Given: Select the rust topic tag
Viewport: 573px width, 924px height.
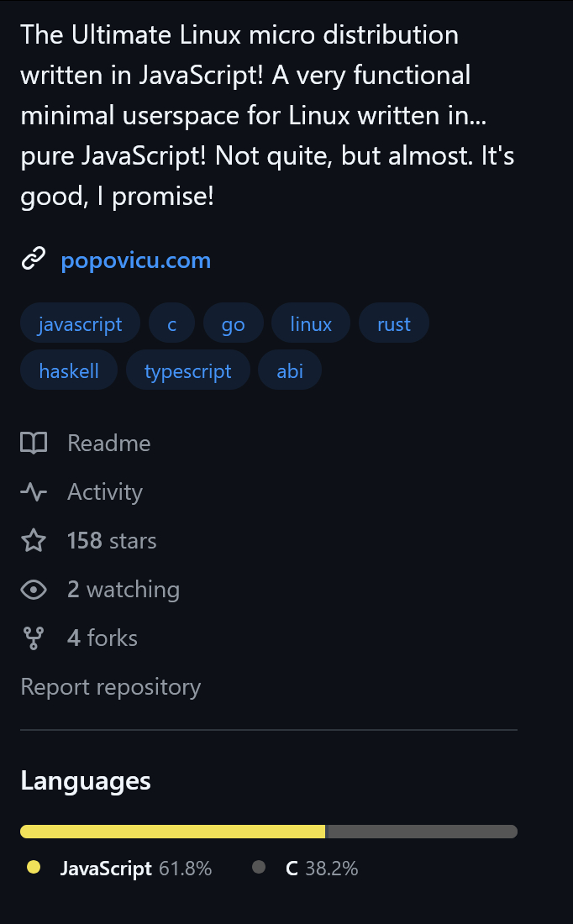Looking at the screenshot, I should coord(393,323).
